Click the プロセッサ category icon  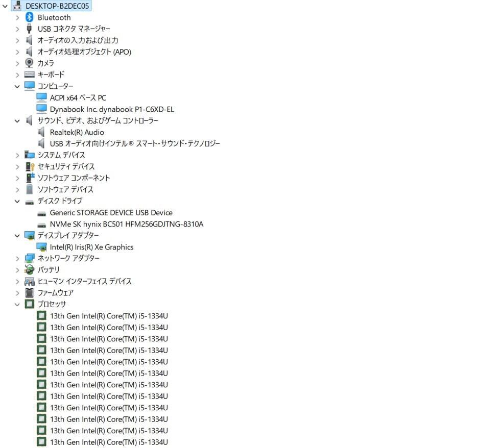[x=29, y=304]
